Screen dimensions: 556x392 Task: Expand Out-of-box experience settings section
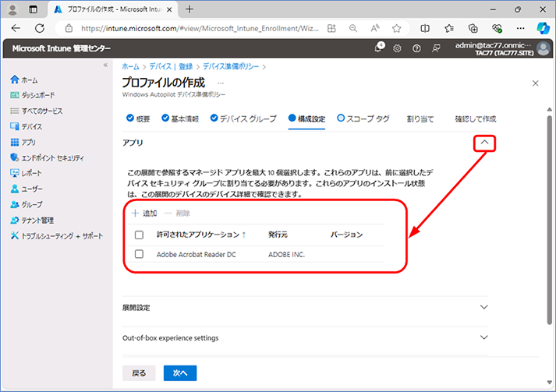click(484, 337)
